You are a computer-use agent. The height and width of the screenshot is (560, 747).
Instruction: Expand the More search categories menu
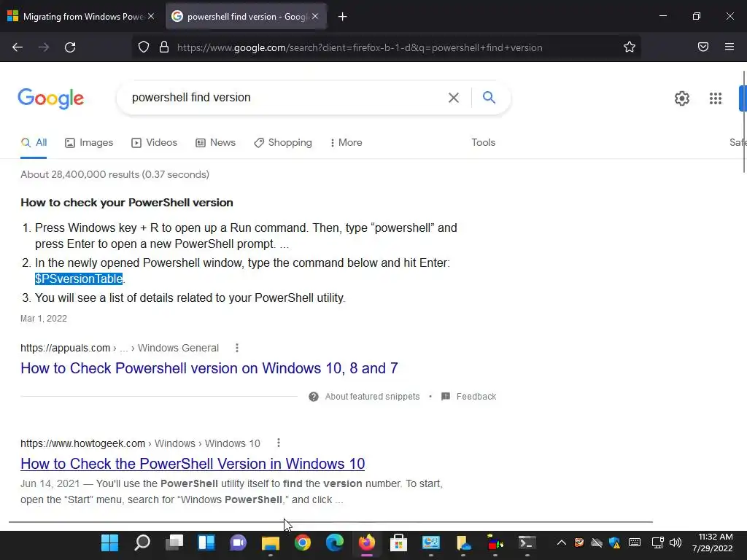coord(347,142)
